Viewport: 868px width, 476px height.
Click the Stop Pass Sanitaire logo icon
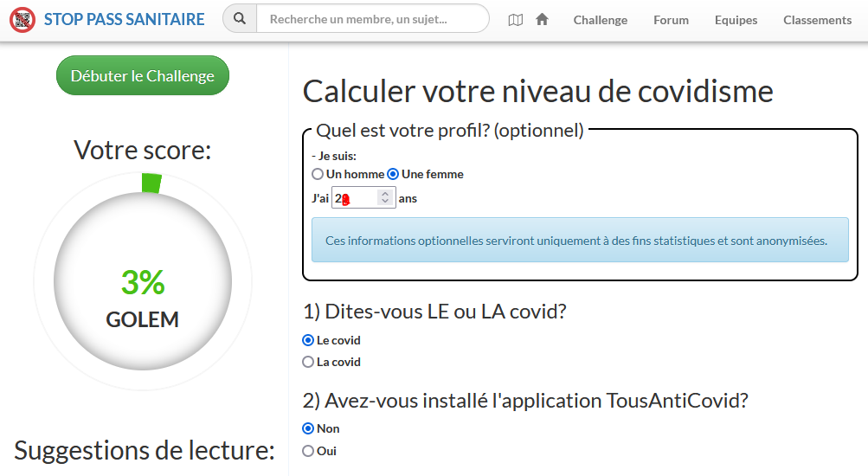coord(22,19)
